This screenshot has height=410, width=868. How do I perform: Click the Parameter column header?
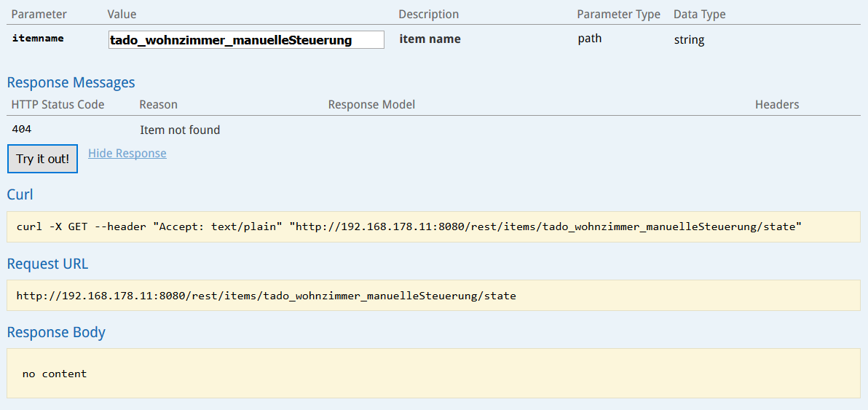[x=39, y=15]
